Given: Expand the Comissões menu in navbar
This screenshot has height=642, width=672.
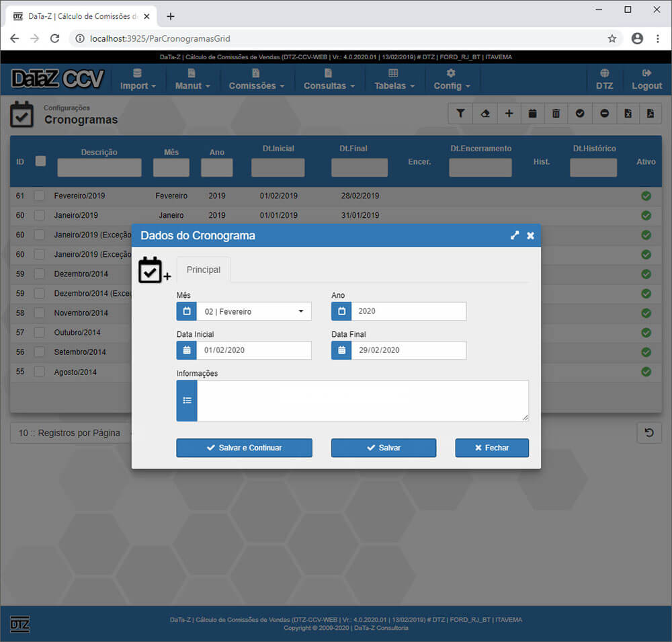Looking at the screenshot, I should coord(256,79).
